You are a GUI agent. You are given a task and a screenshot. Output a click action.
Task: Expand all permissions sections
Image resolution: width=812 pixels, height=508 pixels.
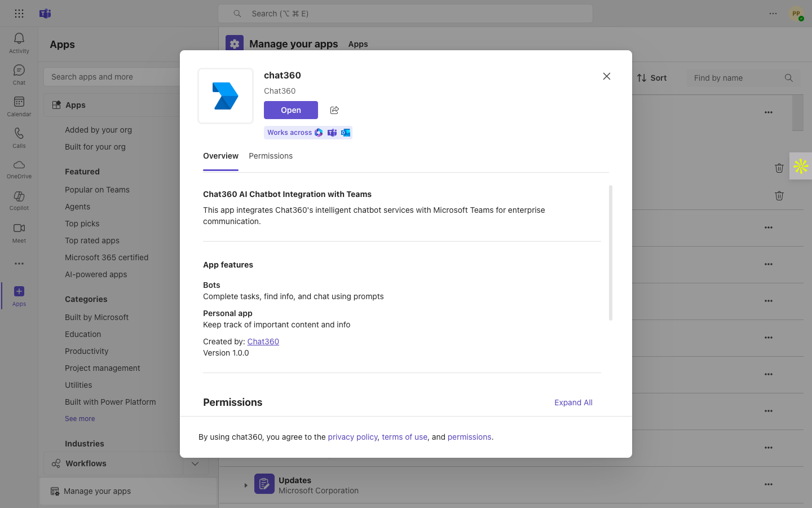(573, 402)
